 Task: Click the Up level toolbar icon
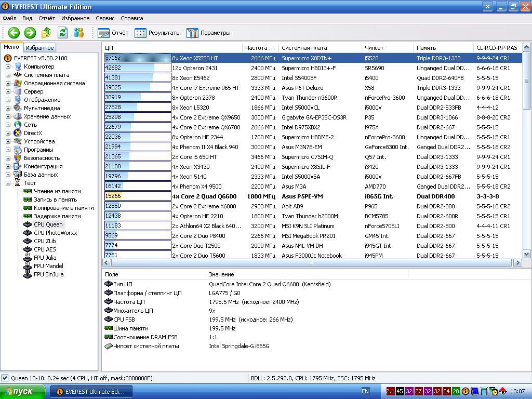point(46,33)
